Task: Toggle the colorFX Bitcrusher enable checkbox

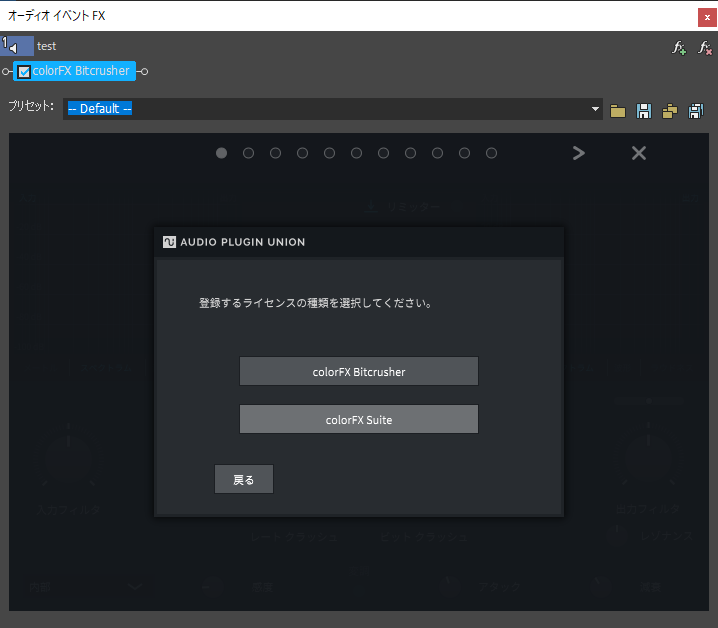Action: [24, 72]
